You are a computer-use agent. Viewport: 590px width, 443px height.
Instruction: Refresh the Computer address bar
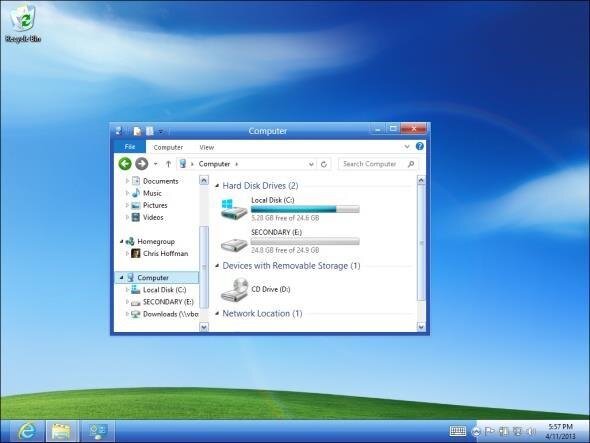324,164
